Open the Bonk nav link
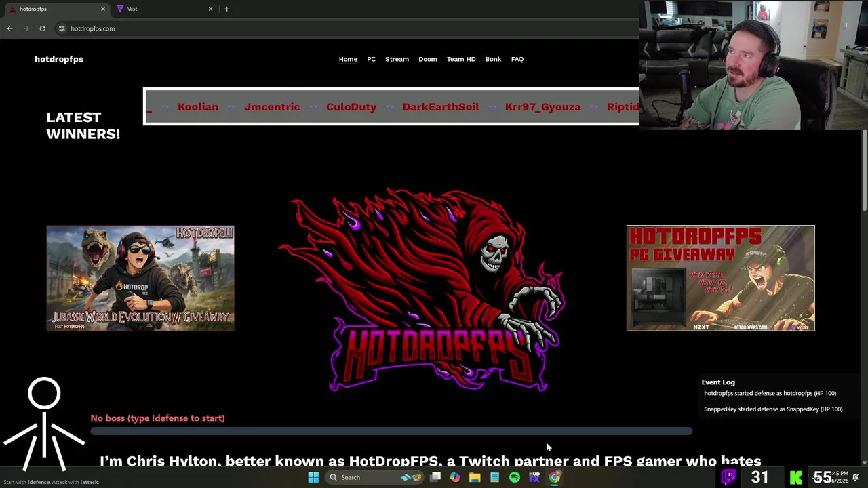Screen dimensions: 868x488 tap(493, 59)
